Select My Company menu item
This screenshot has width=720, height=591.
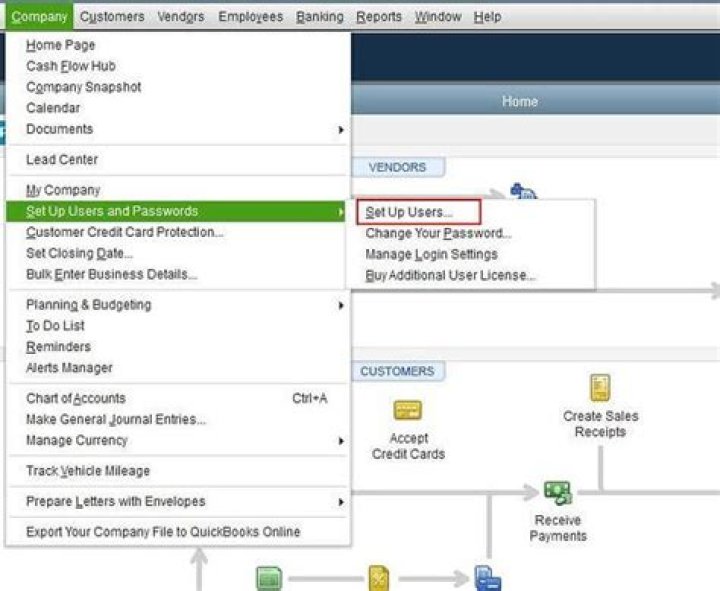(x=177, y=190)
